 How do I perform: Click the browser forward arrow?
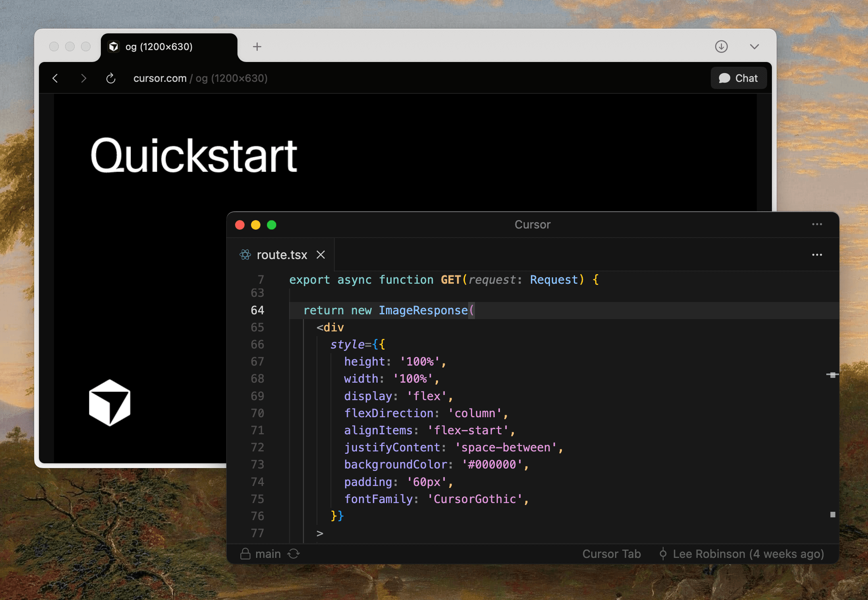coord(83,78)
